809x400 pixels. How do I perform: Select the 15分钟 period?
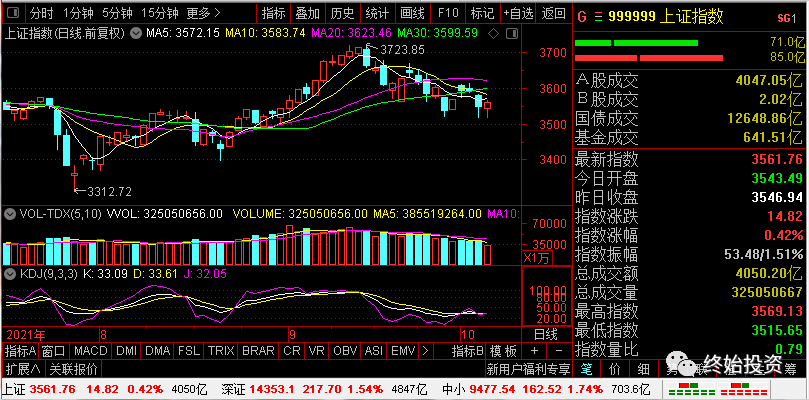tap(159, 12)
